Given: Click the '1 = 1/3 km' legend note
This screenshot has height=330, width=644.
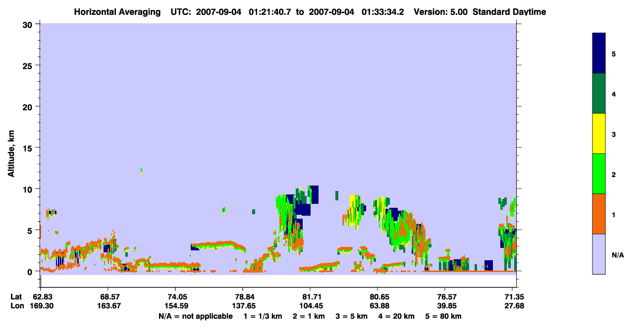Looking at the screenshot, I should tap(263, 316).
